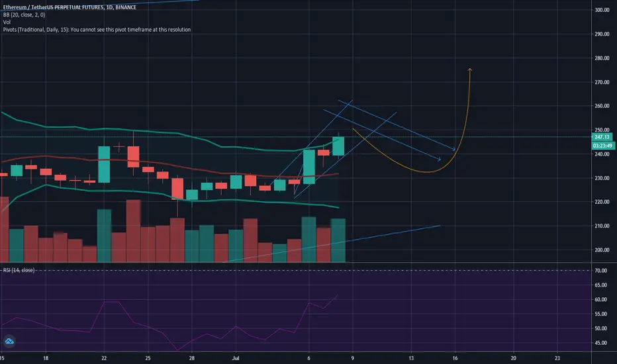
Task: Click the RSI 70.00 scale label
Action: click(x=600, y=270)
